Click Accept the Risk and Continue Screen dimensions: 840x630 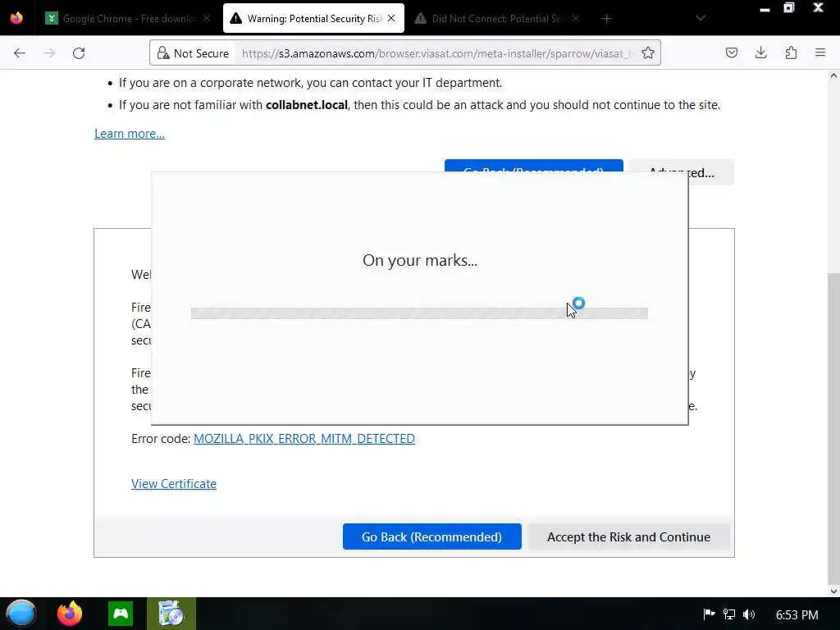click(628, 536)
